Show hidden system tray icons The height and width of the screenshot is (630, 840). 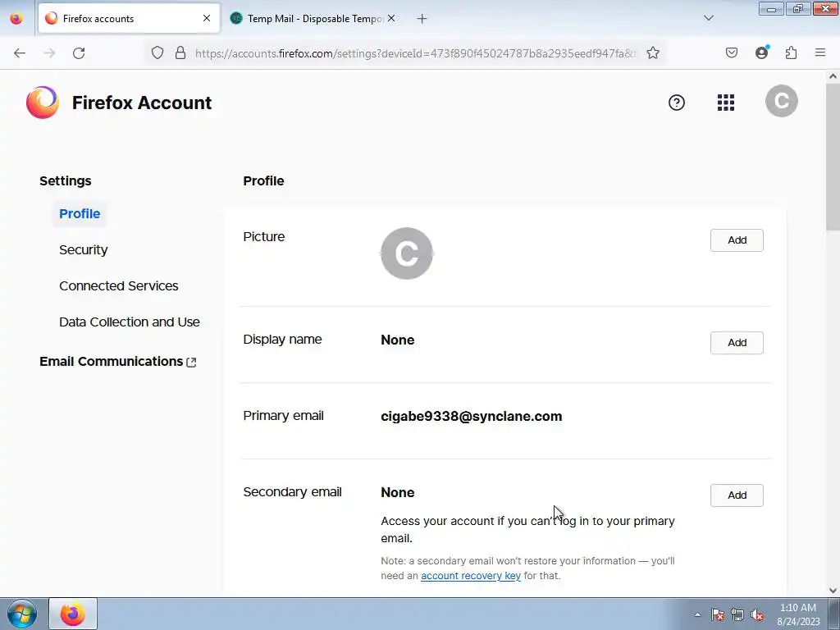(697, 614)
